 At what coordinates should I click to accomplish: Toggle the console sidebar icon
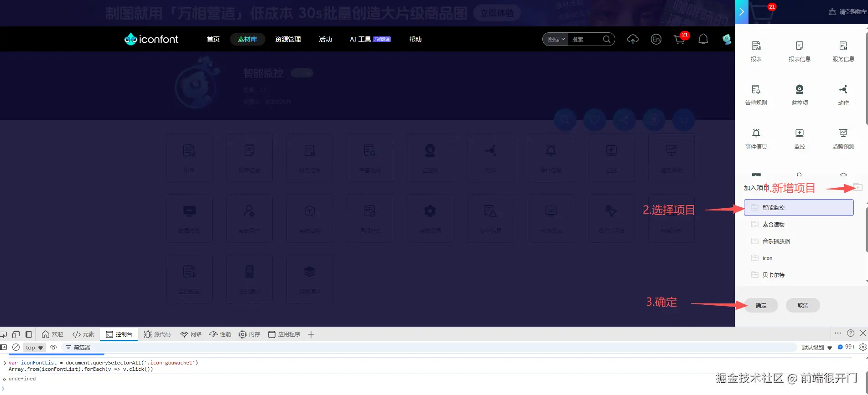coord(4,347)
